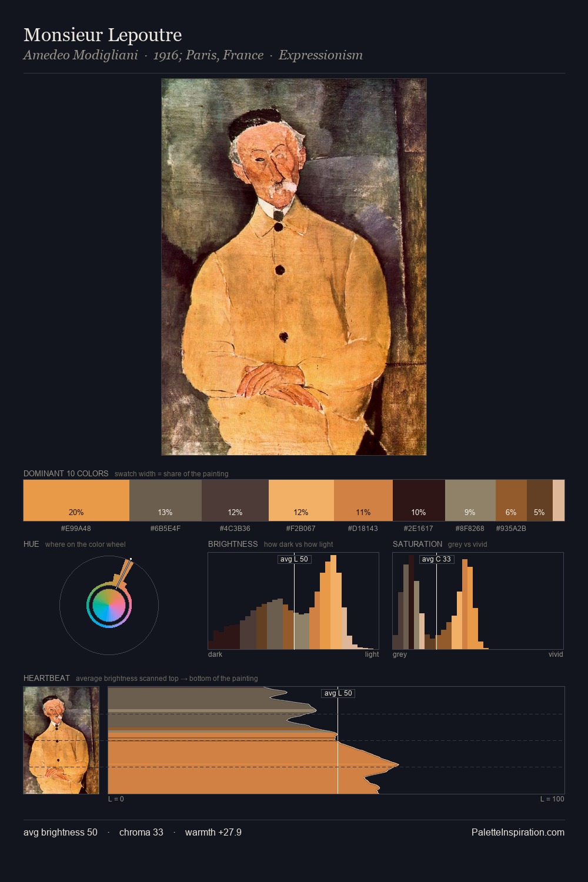This screenshot has width=588, height=882.
Task: Click the 'L = 0' axis label
Action: [x=116, y=799]
